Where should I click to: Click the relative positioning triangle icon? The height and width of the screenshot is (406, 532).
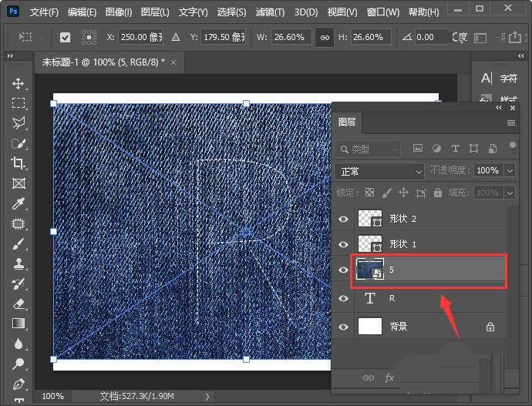pyautogui.click(x=176, y=37)
